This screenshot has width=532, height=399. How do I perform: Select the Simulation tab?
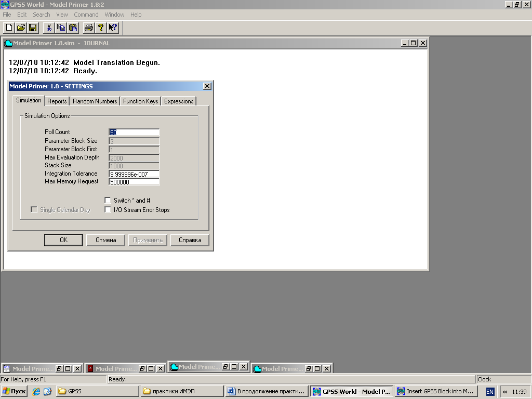tap(29, 100)
